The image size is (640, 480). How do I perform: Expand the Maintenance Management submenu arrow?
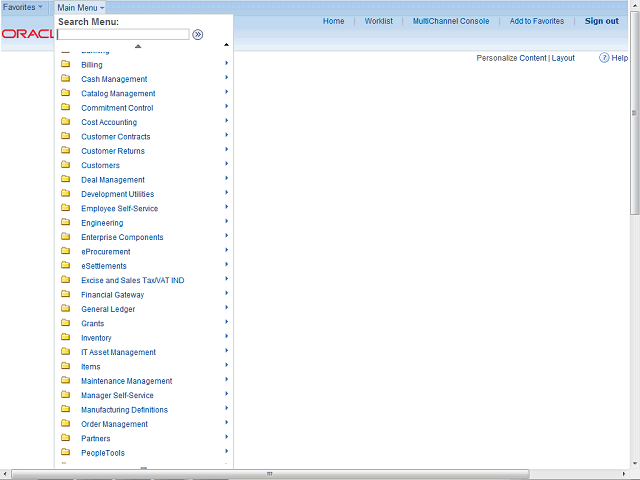[x=227, y=379]
